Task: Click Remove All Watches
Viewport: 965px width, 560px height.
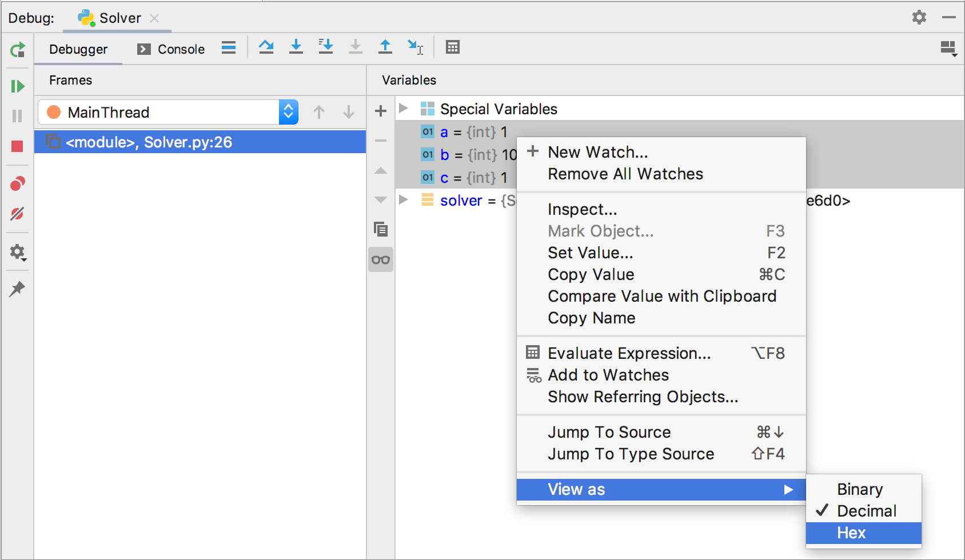Action: coord(625,174)
